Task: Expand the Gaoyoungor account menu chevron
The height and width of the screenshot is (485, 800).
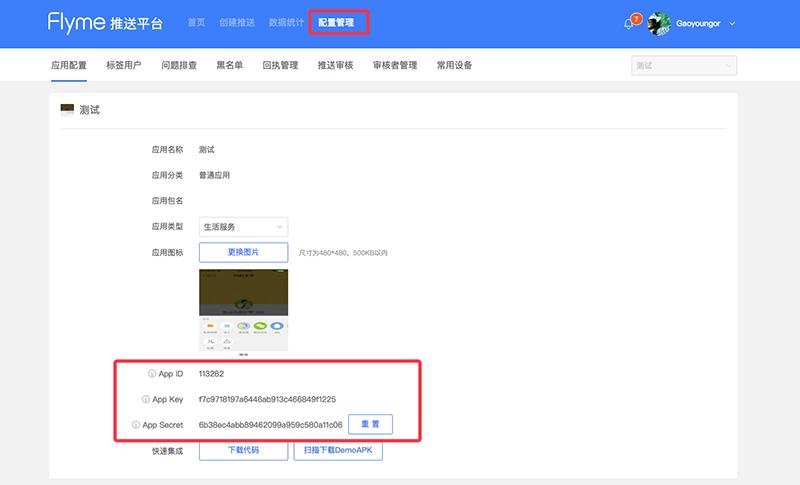Action: (733, 23)
